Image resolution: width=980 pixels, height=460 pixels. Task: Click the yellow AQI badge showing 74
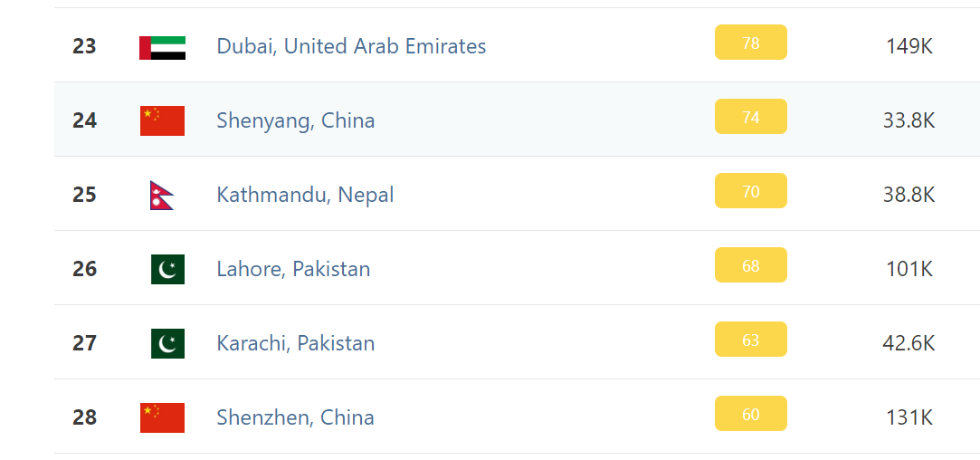point(751,117)
